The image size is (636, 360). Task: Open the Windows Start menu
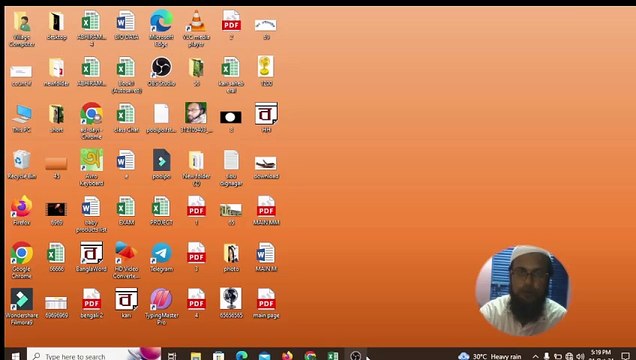click(15, 356)
